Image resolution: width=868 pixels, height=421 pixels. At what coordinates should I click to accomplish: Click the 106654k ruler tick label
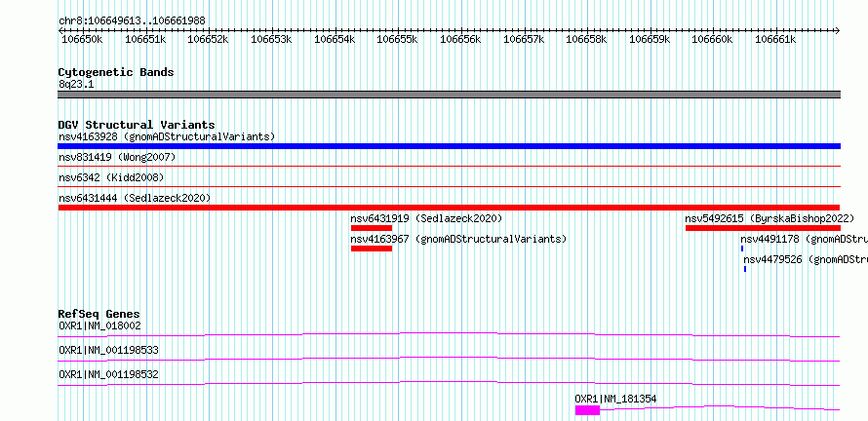[x=335, y=39]
